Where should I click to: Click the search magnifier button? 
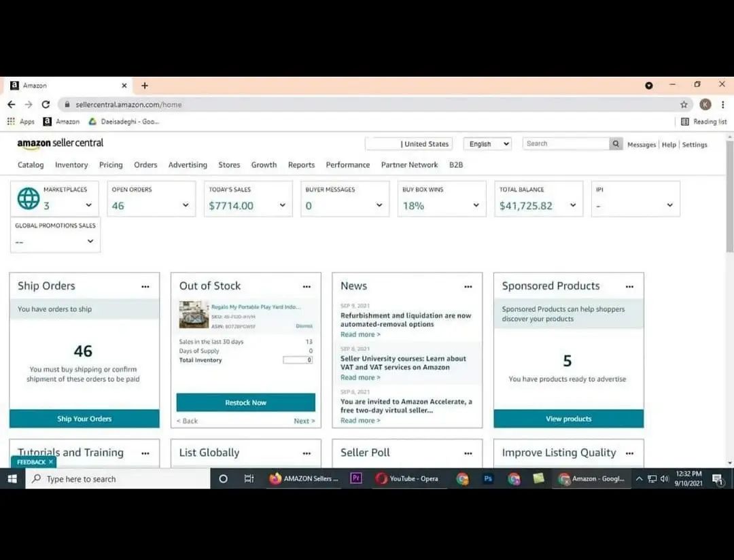point(616,144)
